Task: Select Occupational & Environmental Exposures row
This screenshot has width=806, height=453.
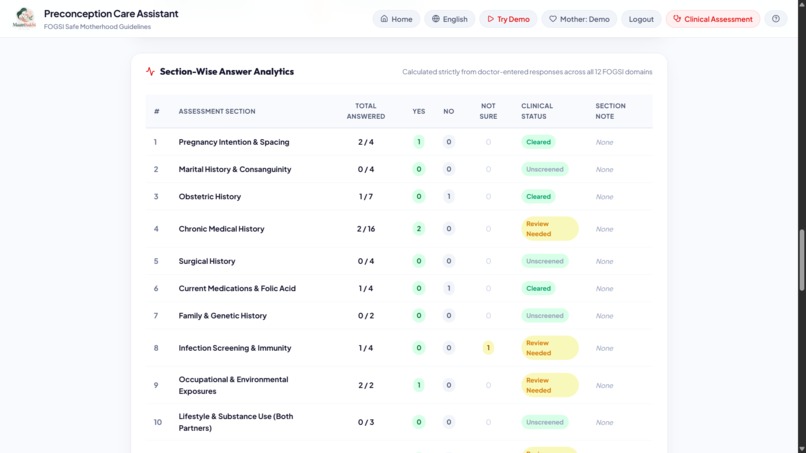Action: tap(399, 385)
